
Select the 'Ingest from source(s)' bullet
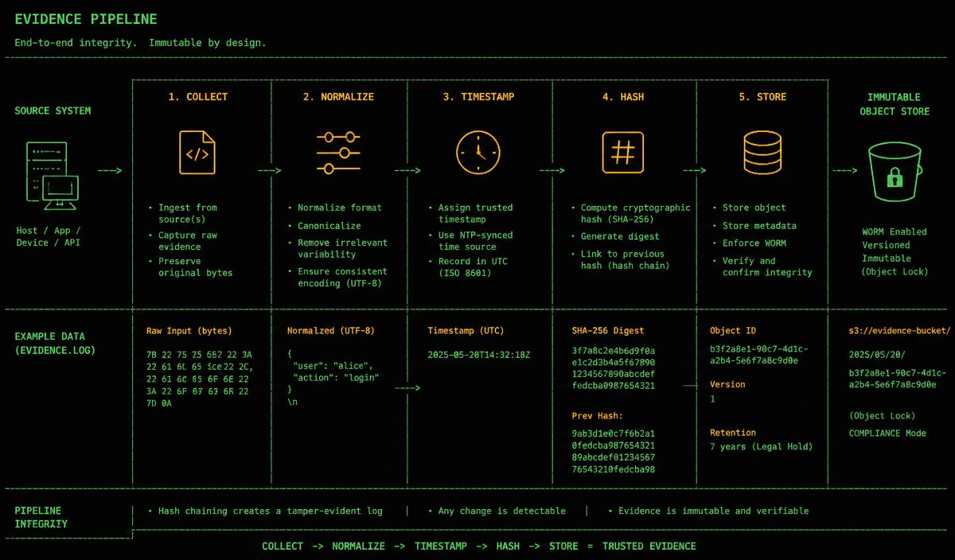[182, 213]
